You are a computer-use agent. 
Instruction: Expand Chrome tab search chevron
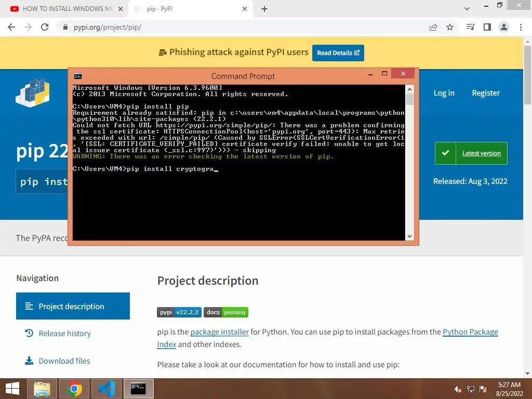pyautogui.click(x=467, y=9)
